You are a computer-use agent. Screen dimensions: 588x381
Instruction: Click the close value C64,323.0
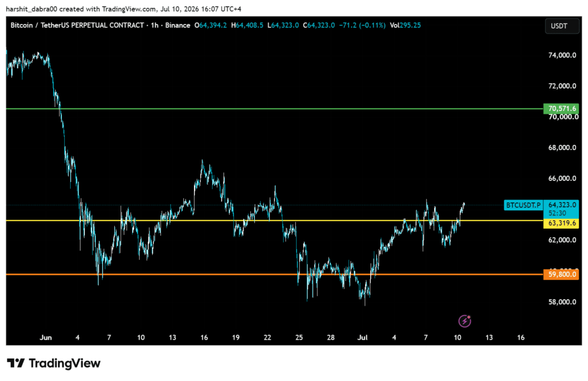[319, 25]
